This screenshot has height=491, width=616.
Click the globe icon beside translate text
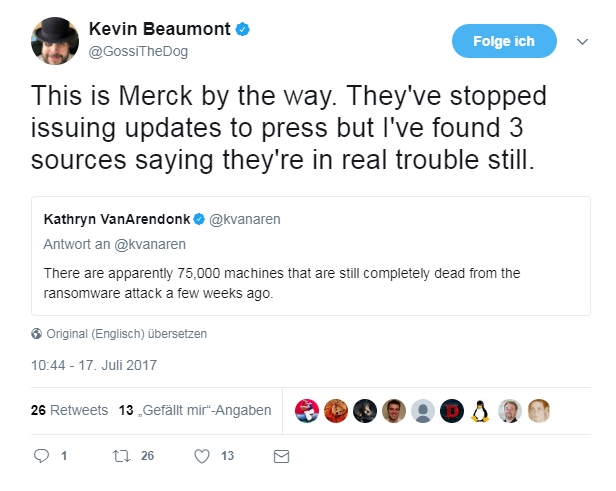(x=36, y=334)
